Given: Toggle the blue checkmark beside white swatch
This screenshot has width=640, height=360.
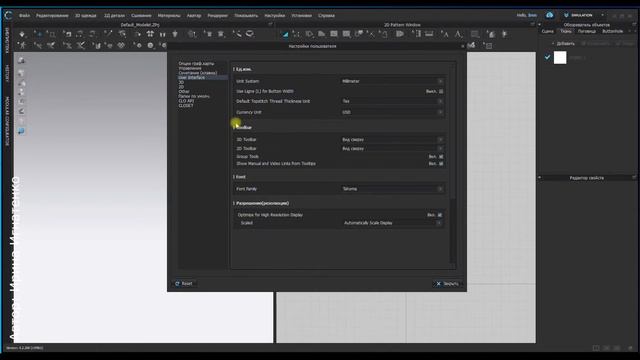Looking at the screenshot, I should point(547,58).
